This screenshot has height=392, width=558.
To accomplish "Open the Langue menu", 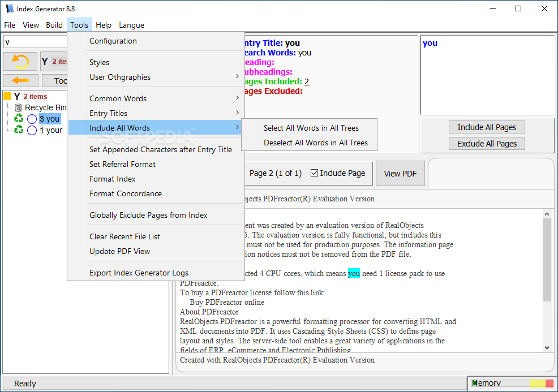I will (132, 25).
